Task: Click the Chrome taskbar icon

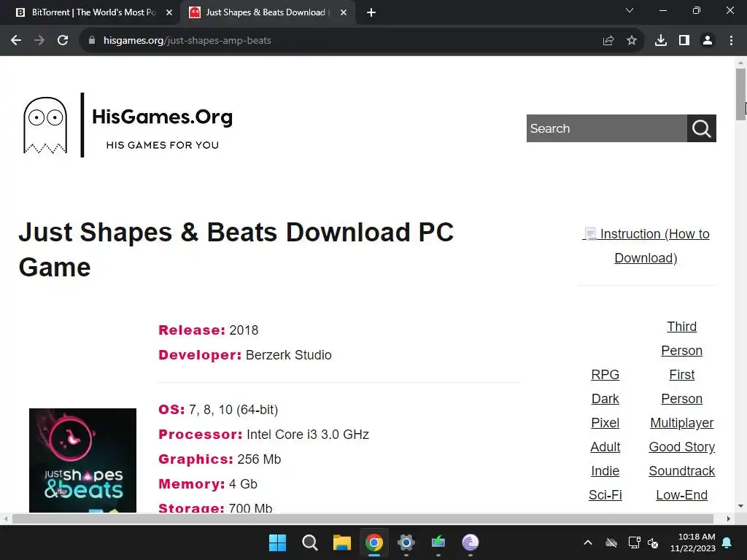Action: click(374, 542)
